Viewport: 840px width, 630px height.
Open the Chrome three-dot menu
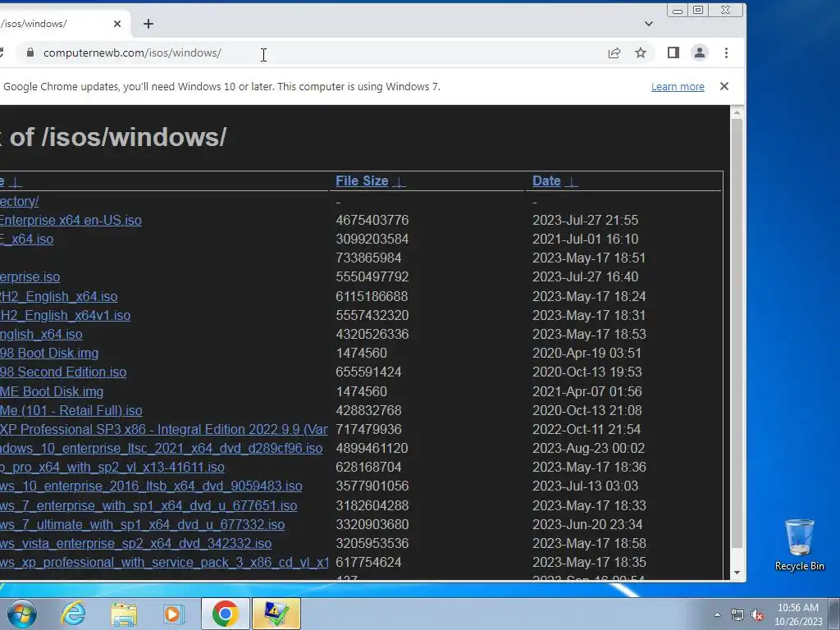pyautogui.click(x=727, y=52)
